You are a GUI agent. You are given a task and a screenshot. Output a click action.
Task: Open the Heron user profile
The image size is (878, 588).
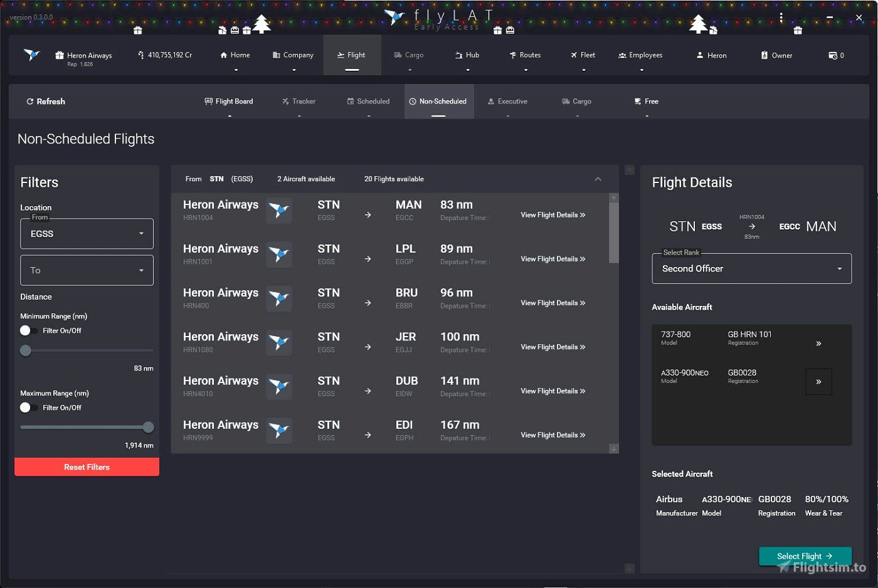click(x=711, y=55)
